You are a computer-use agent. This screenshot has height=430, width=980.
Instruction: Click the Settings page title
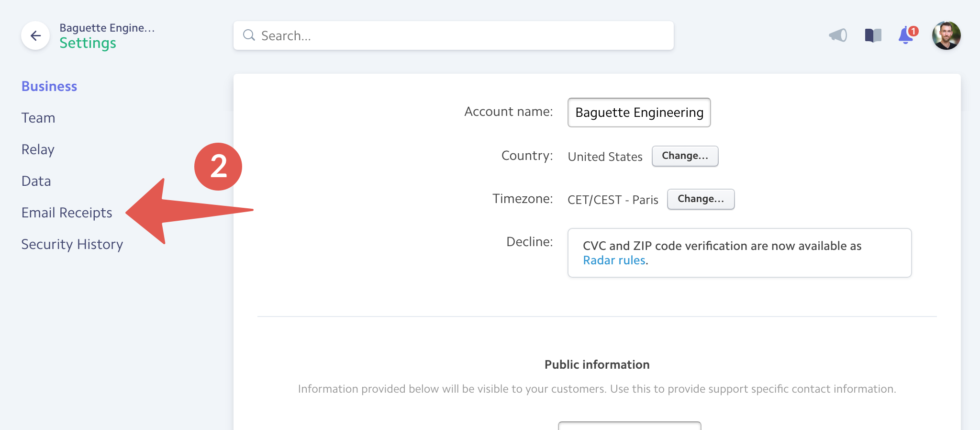coord(88,43)
